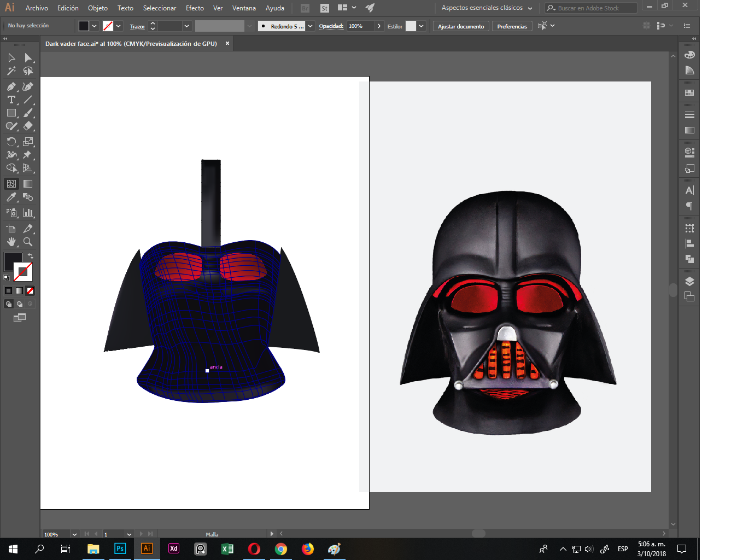
Task: Toggle Change Screen Mode button
Action: [20, 318]
